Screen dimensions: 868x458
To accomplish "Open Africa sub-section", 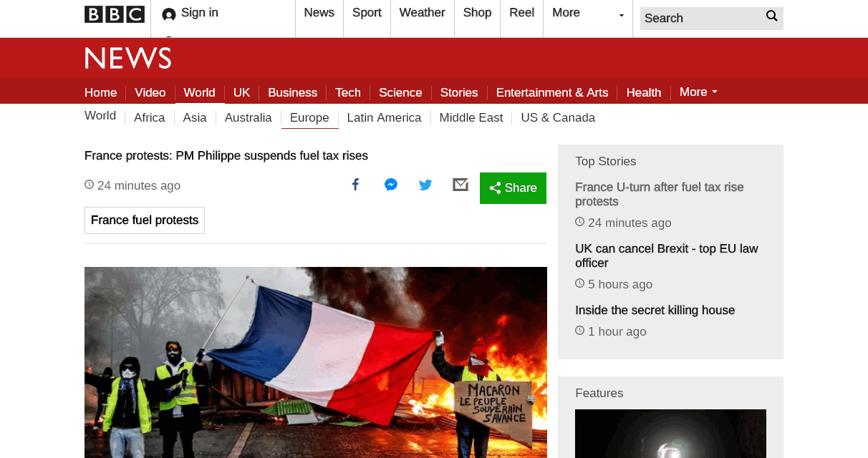I will pyautogui.click(x=150, y=118).
